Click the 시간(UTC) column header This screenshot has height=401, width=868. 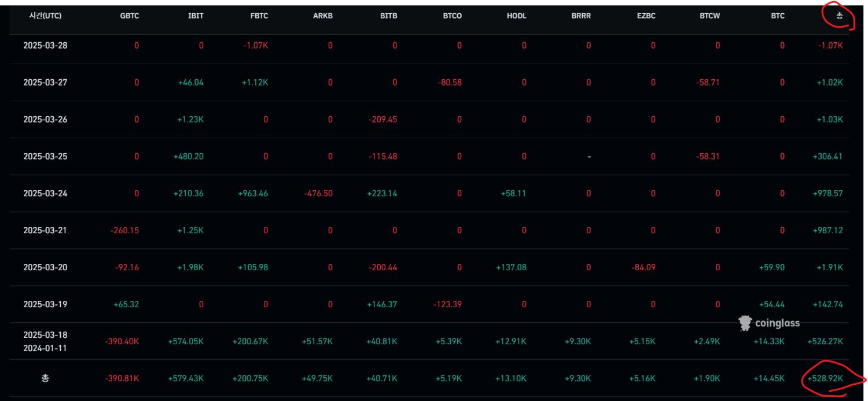pos(45,16)
